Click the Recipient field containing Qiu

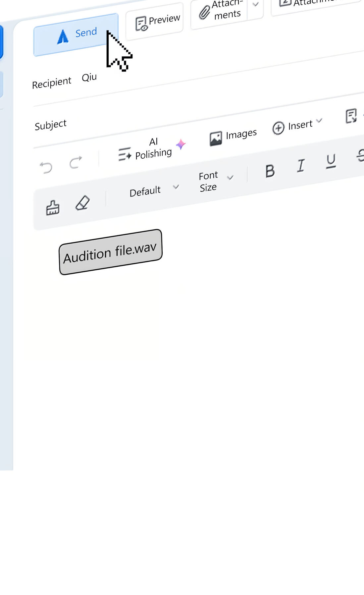click(x=199, y=71)
